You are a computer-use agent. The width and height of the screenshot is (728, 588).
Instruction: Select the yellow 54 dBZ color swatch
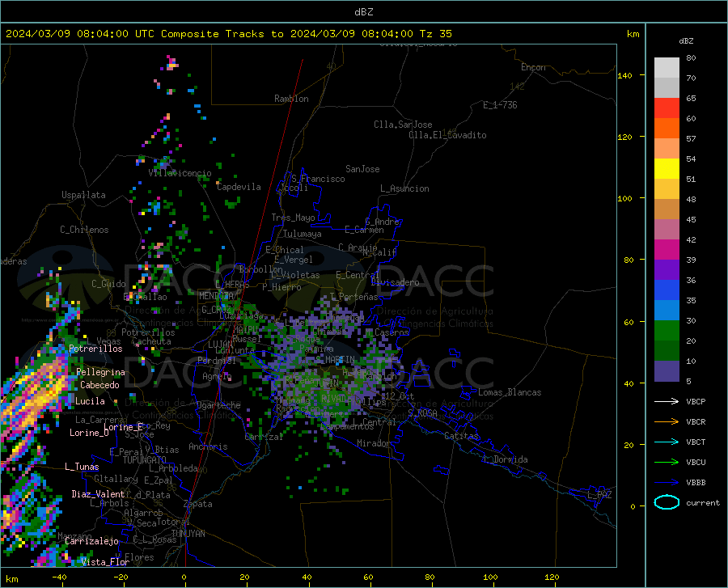667,169
